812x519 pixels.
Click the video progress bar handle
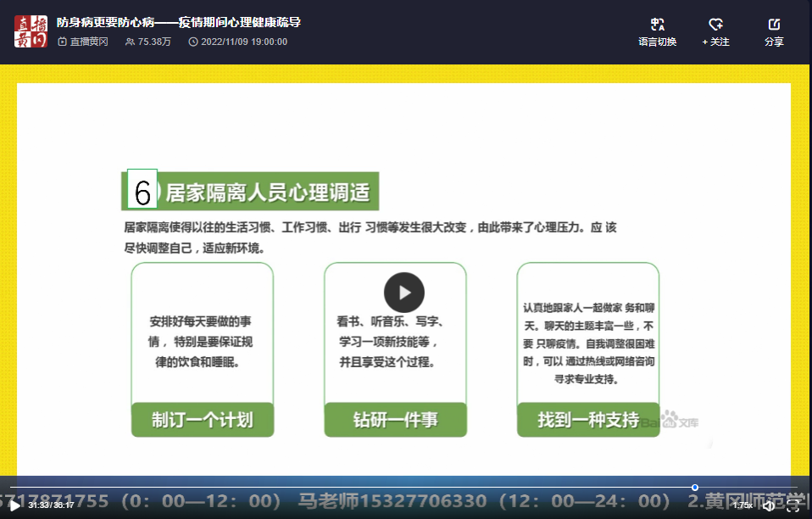coord(695,488)
